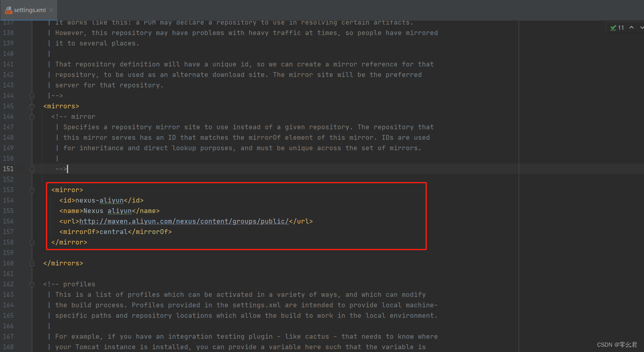Toggle fold end marker at line 158
The width and height of the screenshot is (644, 352).
(x=32, y=242)
